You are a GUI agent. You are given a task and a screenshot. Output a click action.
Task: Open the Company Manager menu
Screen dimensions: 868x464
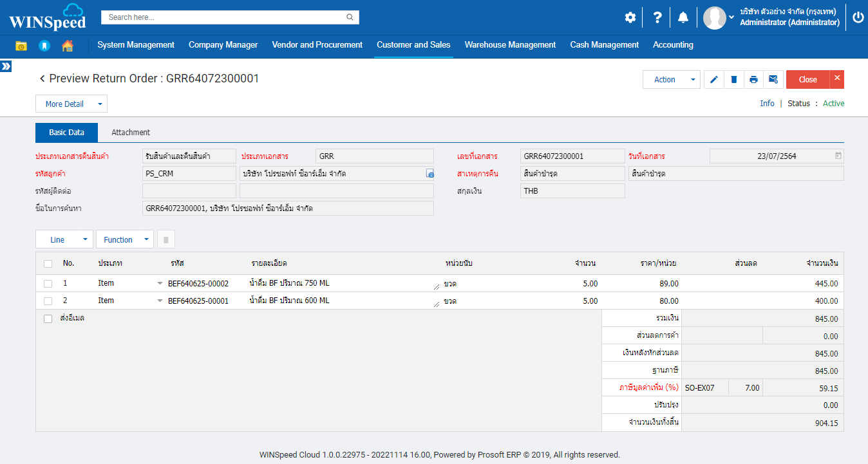223,45
